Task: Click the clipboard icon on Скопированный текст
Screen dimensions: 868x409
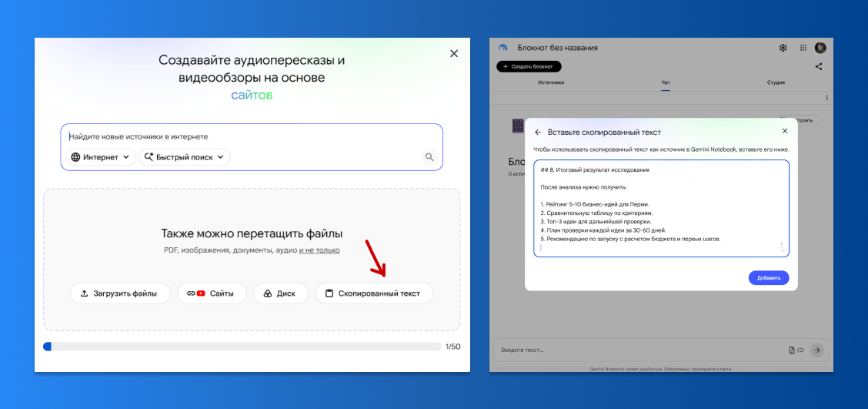Action: tap(329, 293)
